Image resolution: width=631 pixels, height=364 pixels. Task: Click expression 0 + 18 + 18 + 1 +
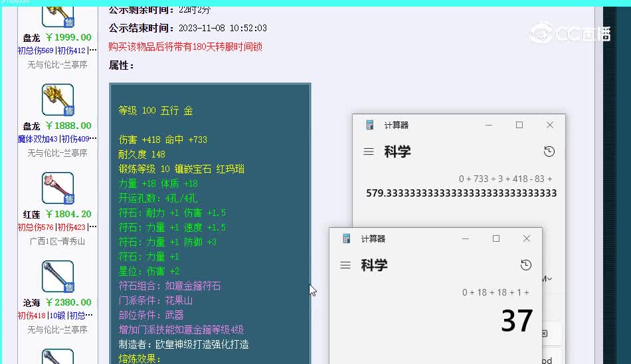click(x=496, y=292)
